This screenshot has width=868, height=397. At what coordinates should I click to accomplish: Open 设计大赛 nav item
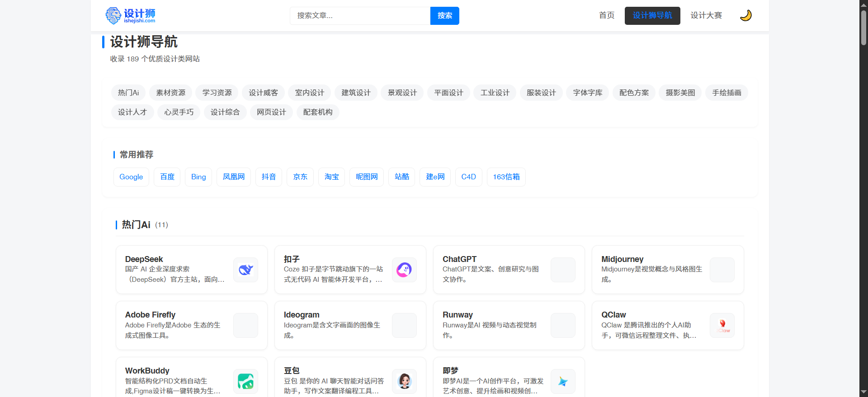click(x=706, y=15)
